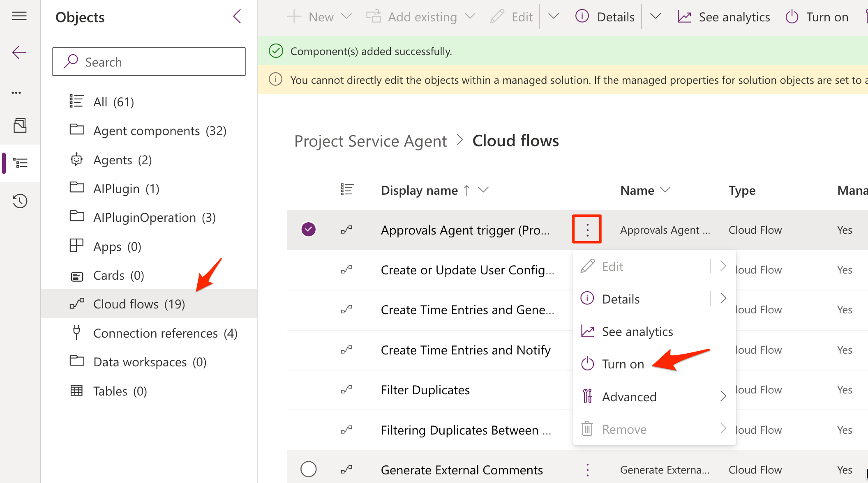Screen dimensions: 868x483
Task: Open the hamburger navigation menu
Action: (19, 16)
